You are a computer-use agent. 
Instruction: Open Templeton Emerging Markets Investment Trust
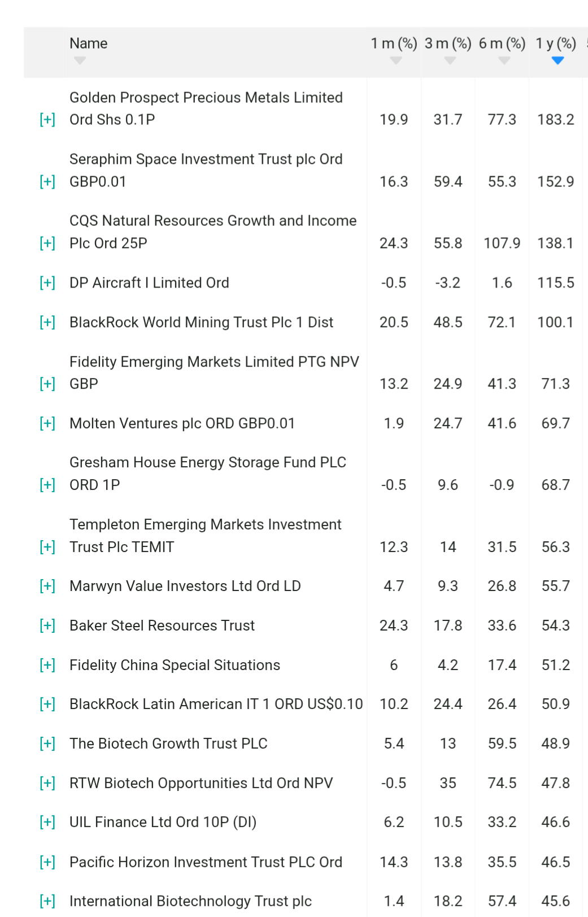click(x=205, y=536)
